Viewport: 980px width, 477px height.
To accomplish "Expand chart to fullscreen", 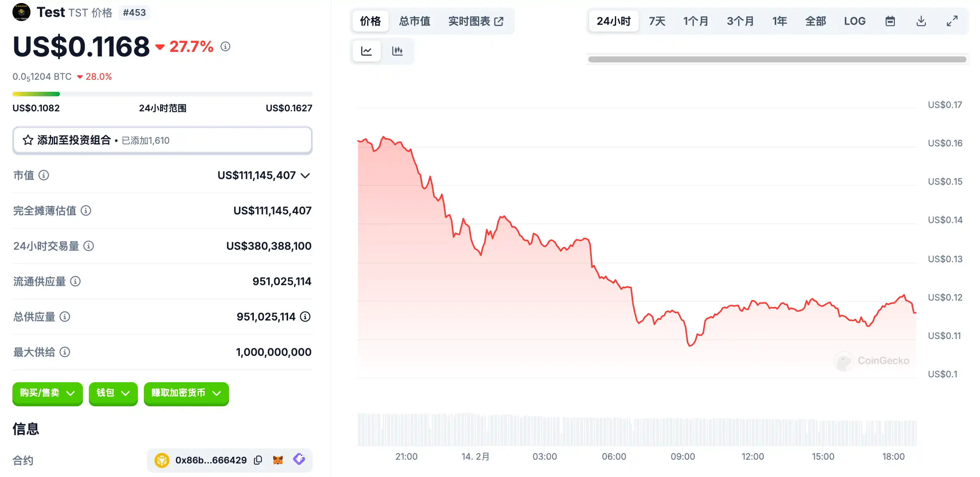I will (x=952, y=21).
